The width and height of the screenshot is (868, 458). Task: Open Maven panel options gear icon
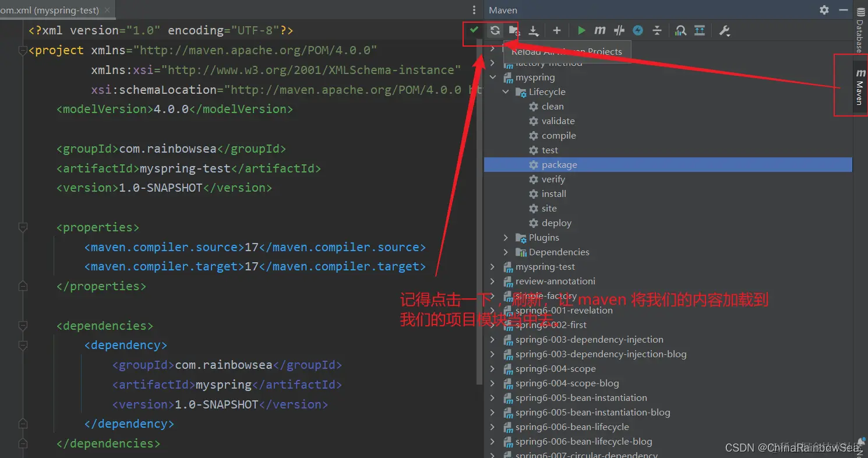coord(824,10)
